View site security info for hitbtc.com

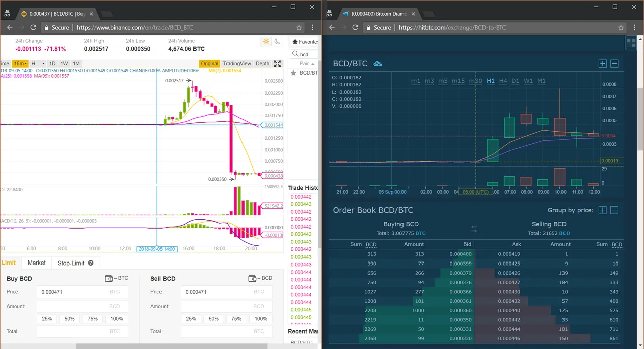click(378, 27)
